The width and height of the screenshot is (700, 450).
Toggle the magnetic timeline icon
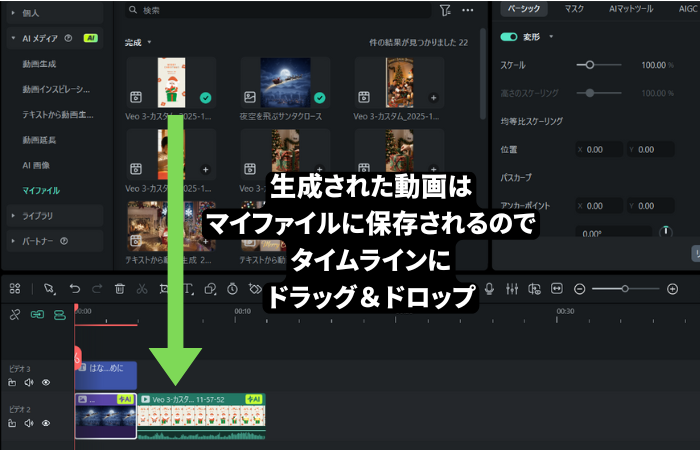(60, 315)
